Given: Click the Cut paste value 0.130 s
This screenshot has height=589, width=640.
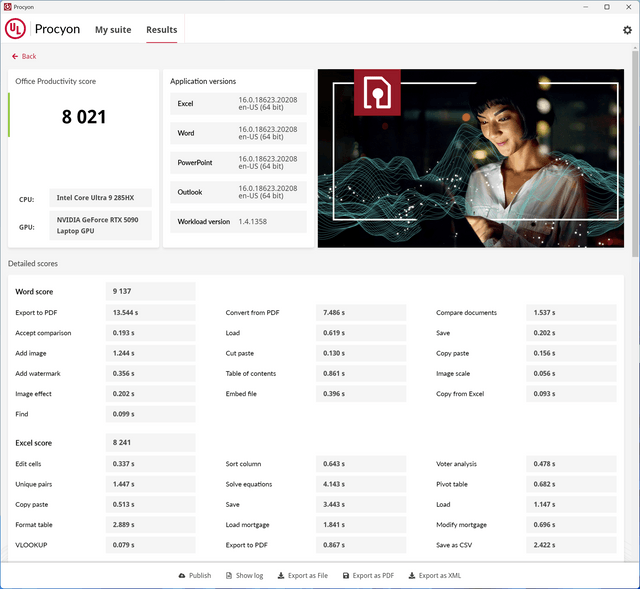Looking at the screenshot, I should point(361,353).
